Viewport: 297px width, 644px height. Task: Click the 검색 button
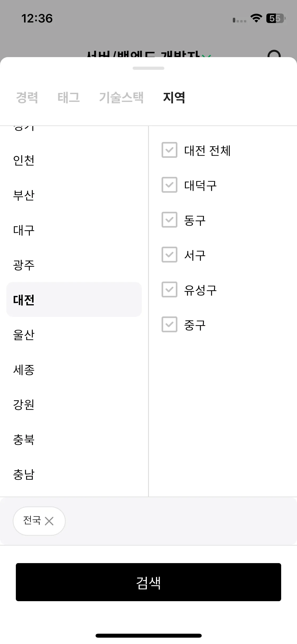(x=148, y=582)
